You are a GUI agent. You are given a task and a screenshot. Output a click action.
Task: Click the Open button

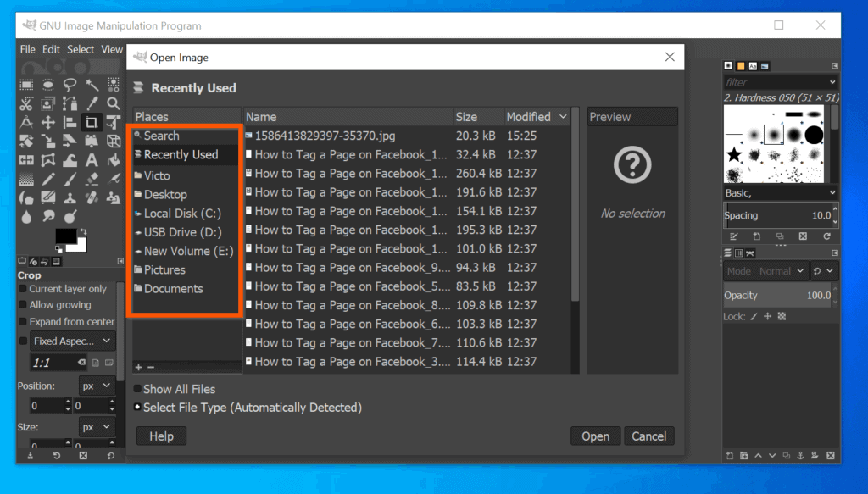point(595,436)
